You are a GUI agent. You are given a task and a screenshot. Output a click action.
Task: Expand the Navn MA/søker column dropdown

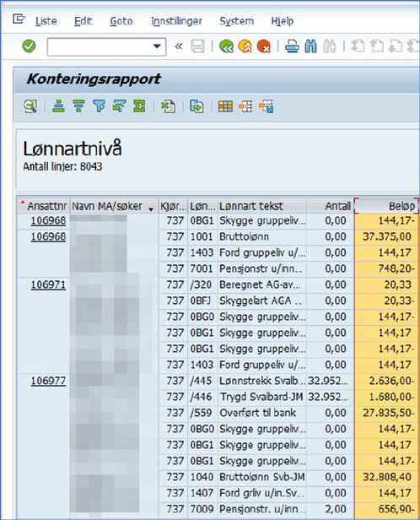(x=151, y=209)
